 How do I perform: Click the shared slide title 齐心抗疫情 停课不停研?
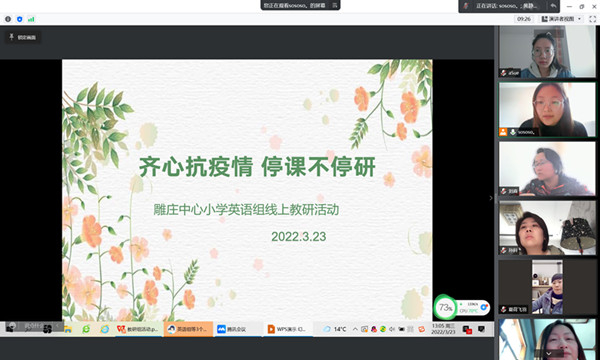[257, 167]
